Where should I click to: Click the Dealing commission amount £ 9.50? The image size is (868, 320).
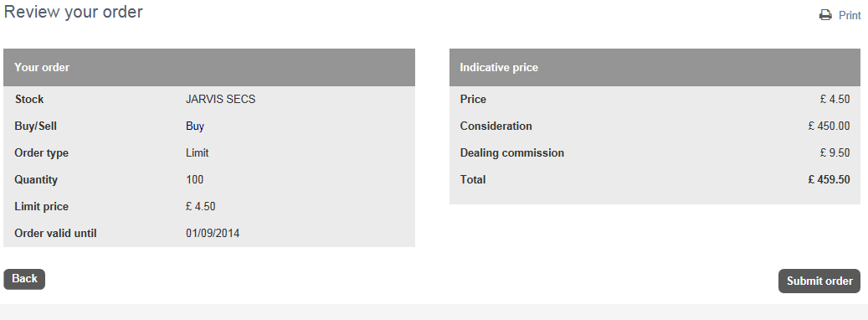point(835,152)
